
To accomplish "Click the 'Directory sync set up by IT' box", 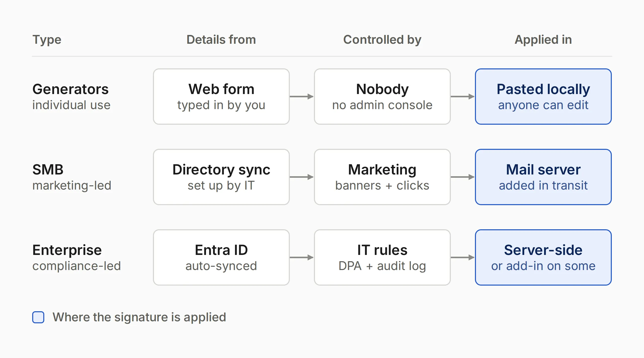I will pyautogui.click(x=221, y=177).
